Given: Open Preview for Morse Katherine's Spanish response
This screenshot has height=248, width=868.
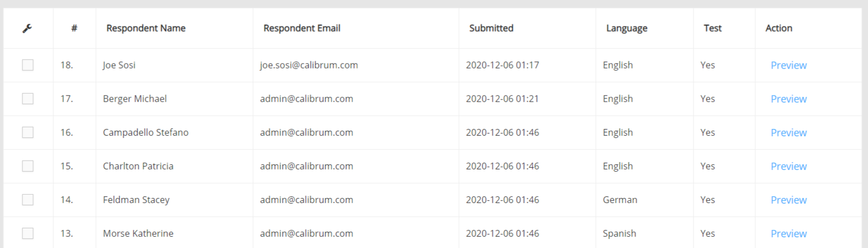Looking at the screenshot, I should pos(788,233).
